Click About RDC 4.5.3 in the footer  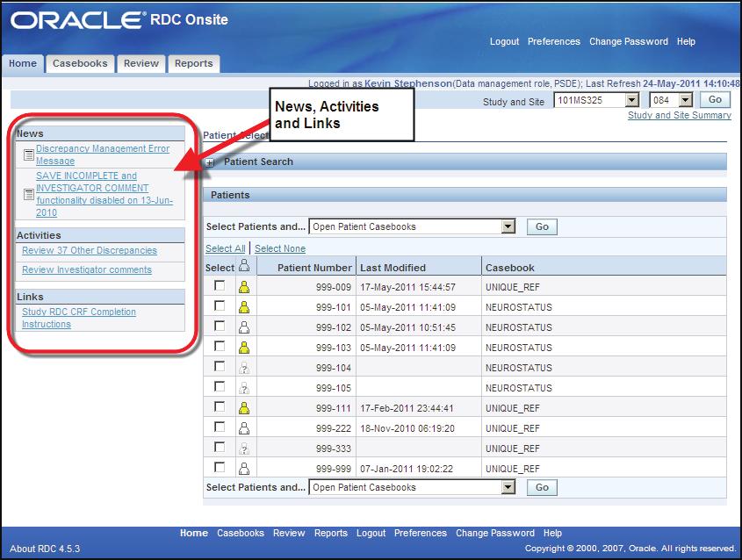coord(45,549)
